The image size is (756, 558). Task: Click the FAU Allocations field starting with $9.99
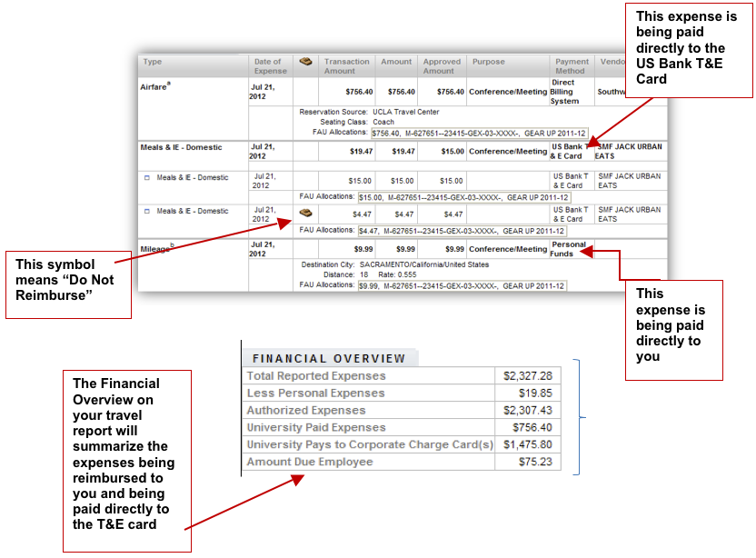462,286
